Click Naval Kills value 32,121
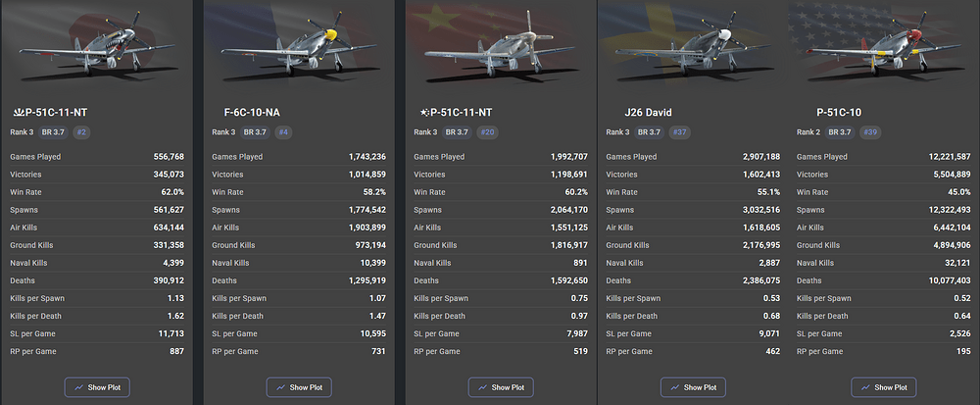This screenshot has width=980, height=405. click(x=958, y=263)
